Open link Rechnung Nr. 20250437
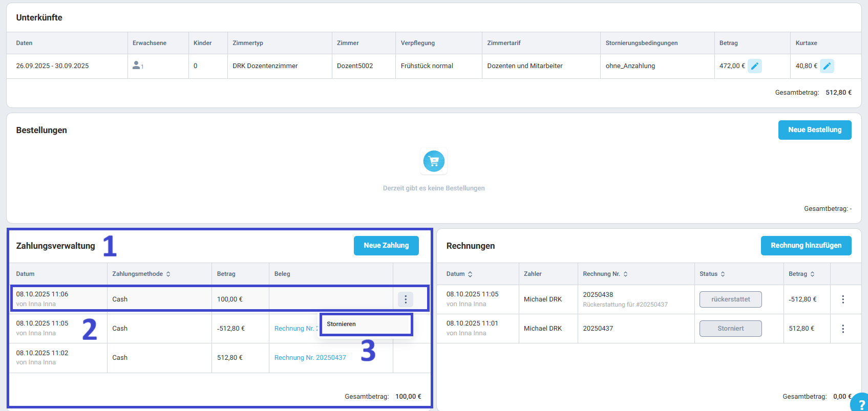 click(310, 358)
